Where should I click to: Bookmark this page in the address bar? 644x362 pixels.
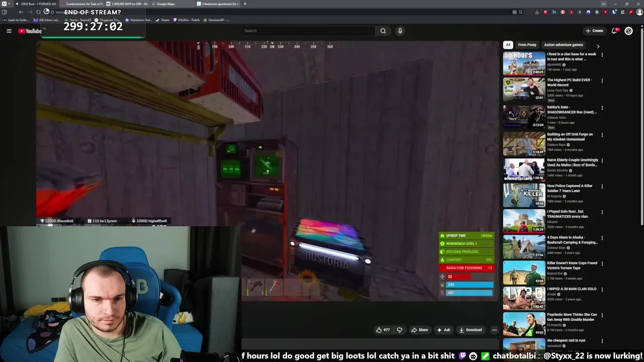pyautogui.click(x=520, y=12)
